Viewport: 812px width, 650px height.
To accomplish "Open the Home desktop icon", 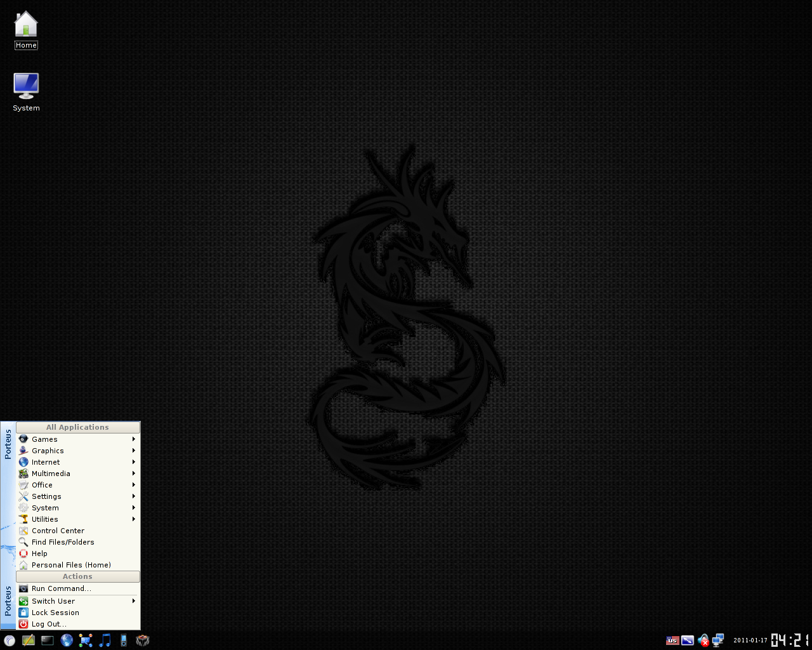I will click(26, 30).
